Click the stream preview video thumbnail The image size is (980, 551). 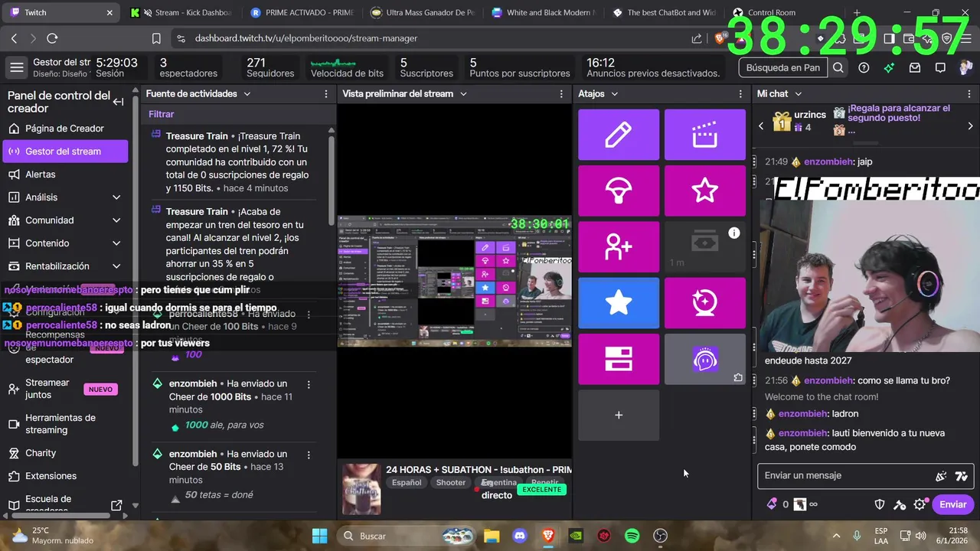[x=455, y=281]
